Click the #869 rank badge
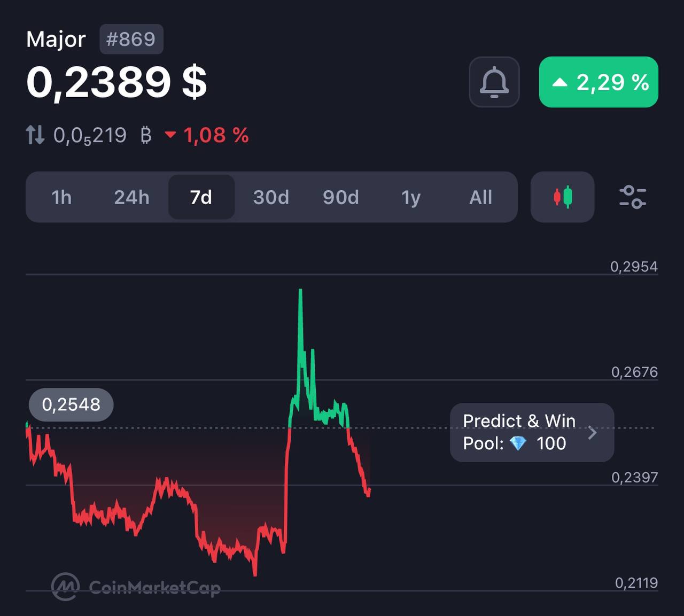 [x=131, y=39]
